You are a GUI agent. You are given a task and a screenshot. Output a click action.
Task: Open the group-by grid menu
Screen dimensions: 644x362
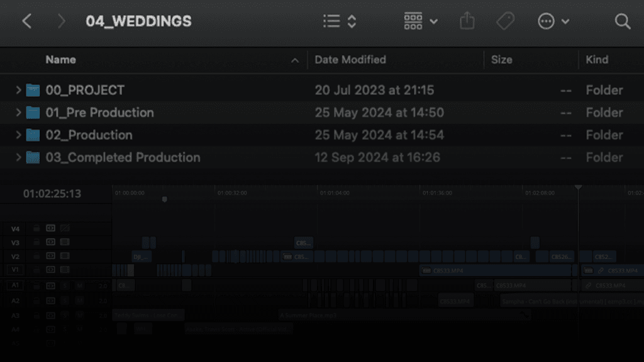421,21
